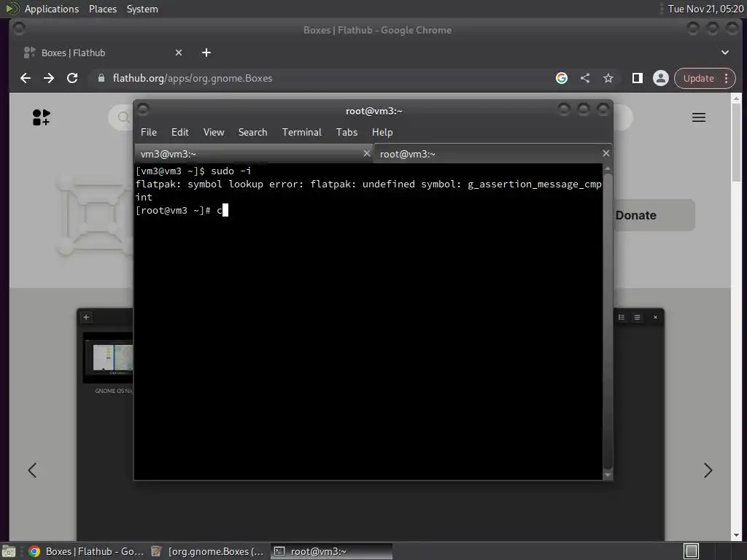The height and width of the screenshot is (560, 747).
Task: Reload the Flathub page
Action: coord(72,78)
